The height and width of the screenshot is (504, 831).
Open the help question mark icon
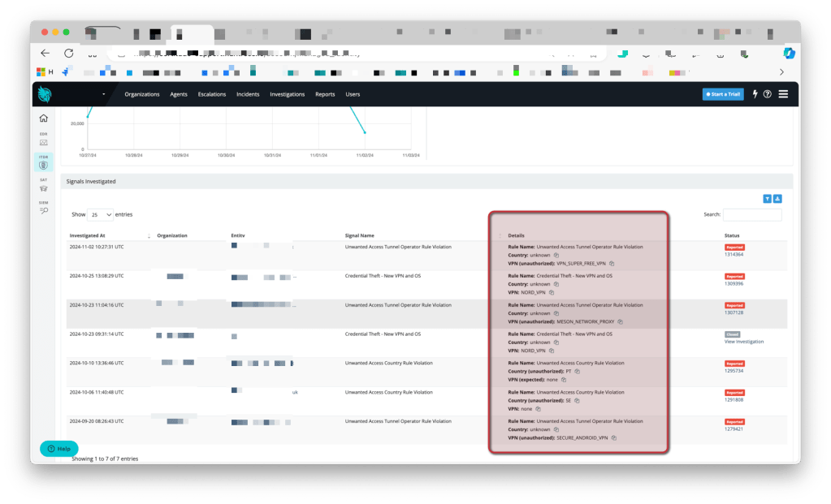[768, 94]
